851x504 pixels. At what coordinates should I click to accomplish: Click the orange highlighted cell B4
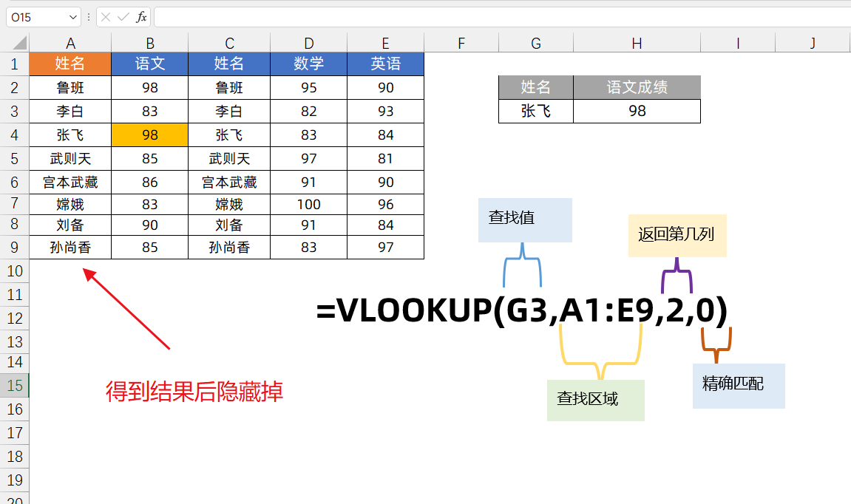click(x=149, y=135)
